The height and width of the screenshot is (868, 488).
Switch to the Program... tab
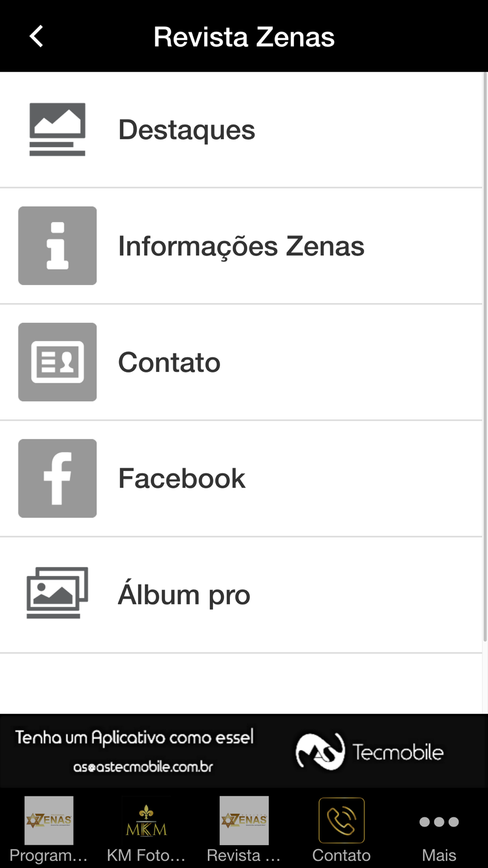pyautogui.click(x=49, y=829)
